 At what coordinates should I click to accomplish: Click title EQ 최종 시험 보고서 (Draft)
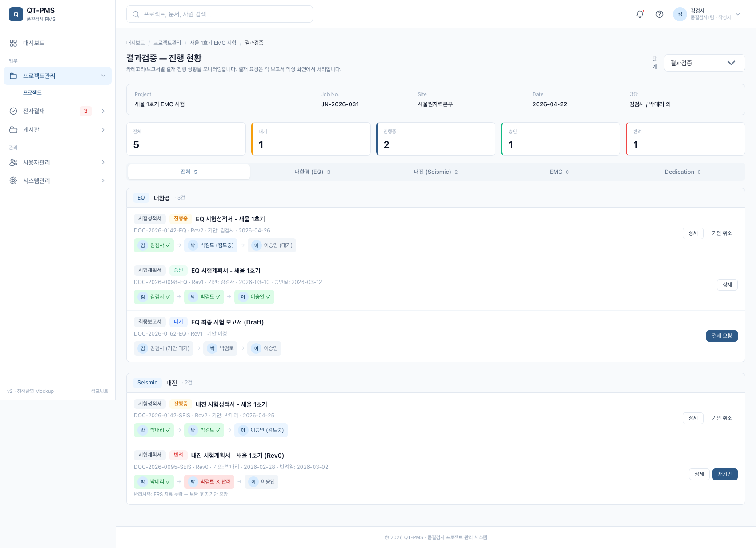[227, 322]
